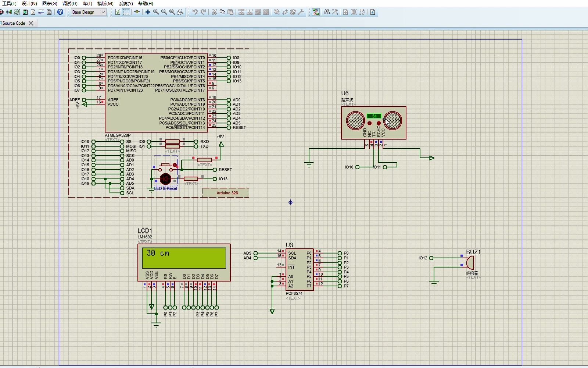Select the U6 ultrasonic sensor component
This screenshot has height=368, width=588.
click(x=373, y=123)
